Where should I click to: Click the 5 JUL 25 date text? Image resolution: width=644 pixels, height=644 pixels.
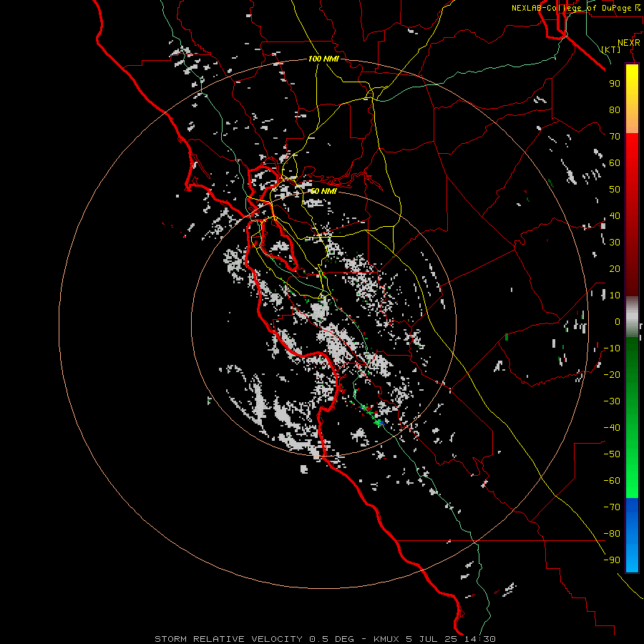click(432, 639)
